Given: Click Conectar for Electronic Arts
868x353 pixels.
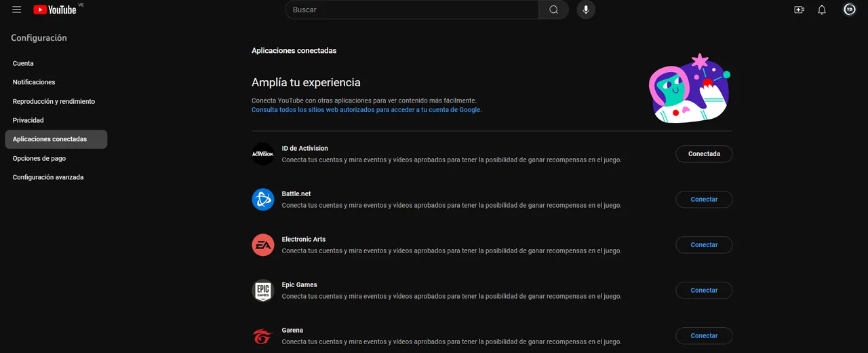Looking at the screenshot, I should click(704, 245).
